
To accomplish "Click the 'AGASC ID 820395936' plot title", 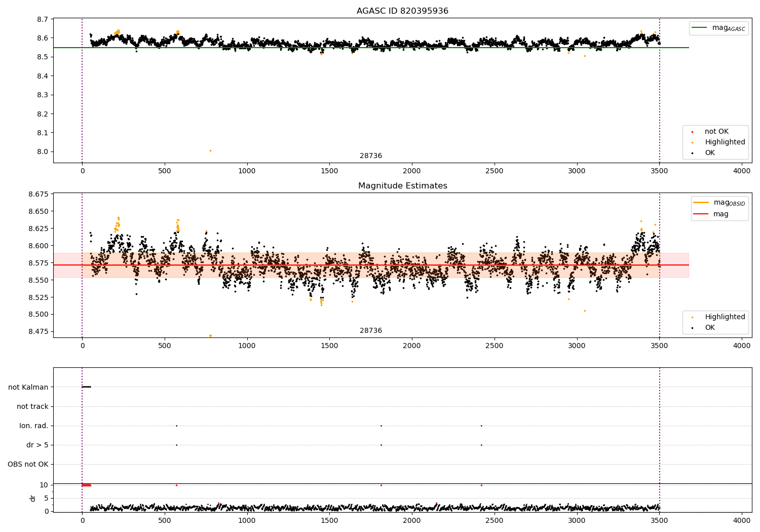I will (x=402, y=11).
